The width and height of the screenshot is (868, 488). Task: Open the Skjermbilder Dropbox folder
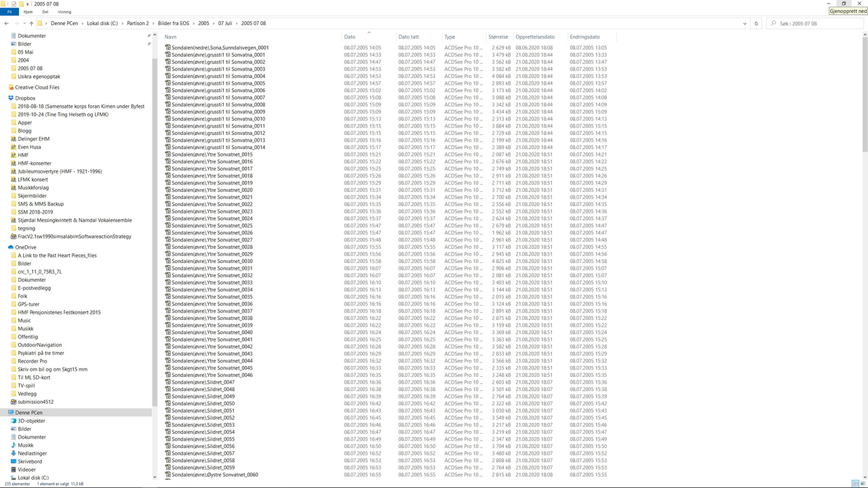click(x=32, y=196)
